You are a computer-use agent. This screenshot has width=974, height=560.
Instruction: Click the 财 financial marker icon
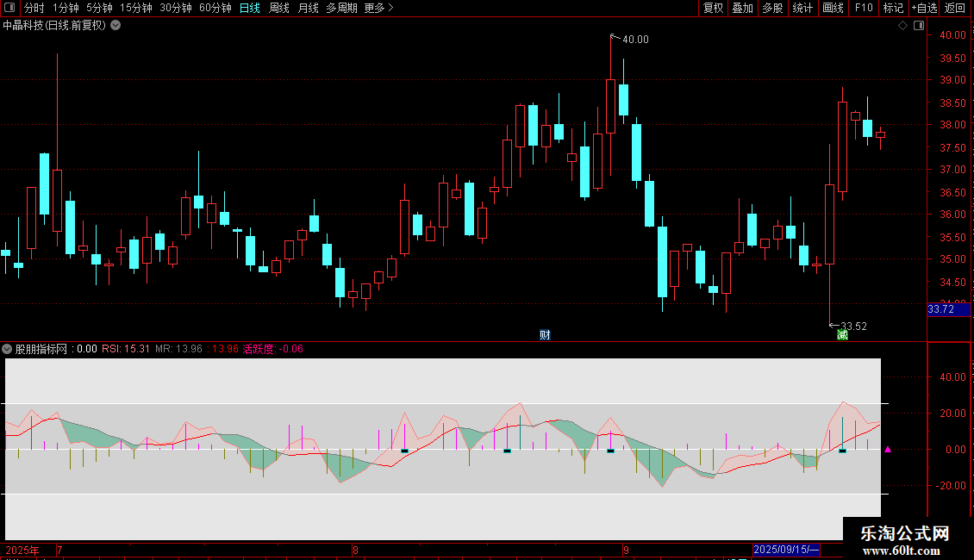point(545,334)
